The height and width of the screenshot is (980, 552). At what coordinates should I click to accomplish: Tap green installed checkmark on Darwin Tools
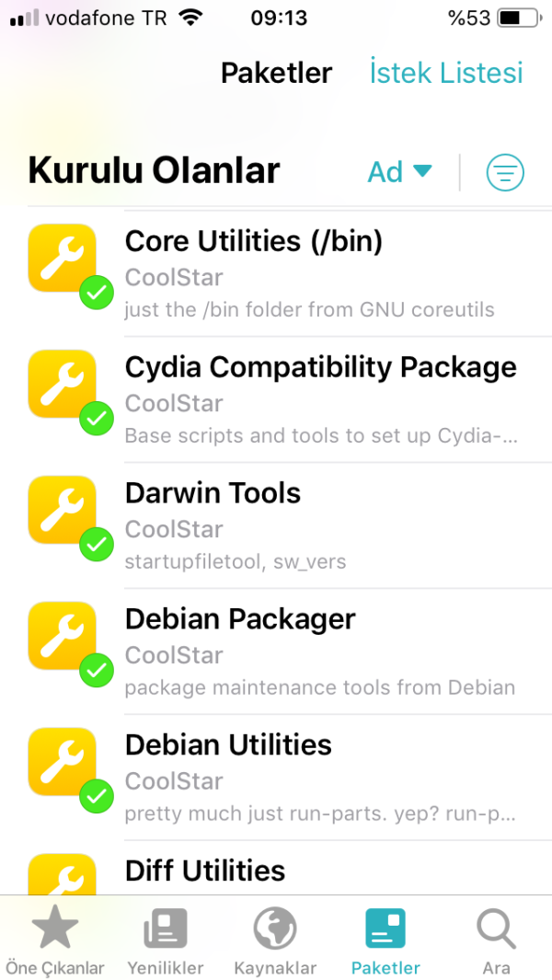pos(96,546)
